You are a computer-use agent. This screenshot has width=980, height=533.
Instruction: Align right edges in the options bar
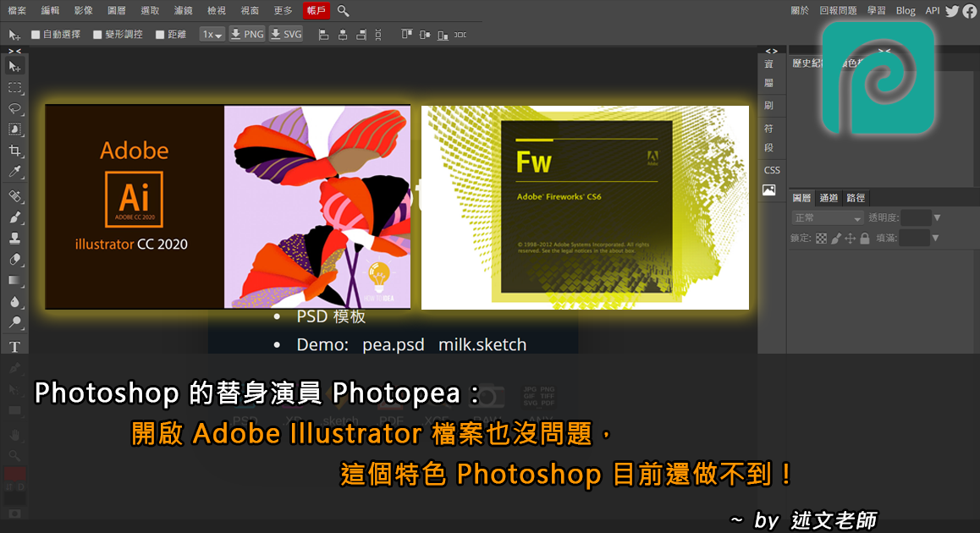pos(361,35)
